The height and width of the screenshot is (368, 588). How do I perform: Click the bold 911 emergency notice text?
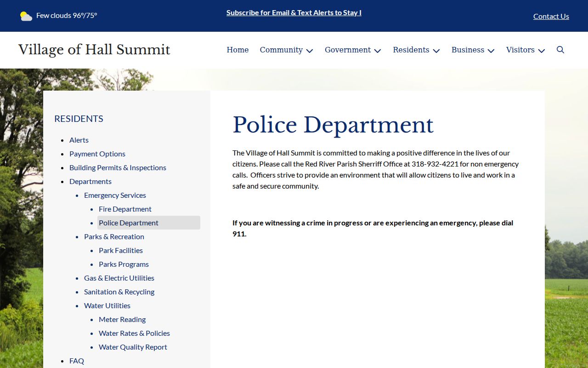[373, 228]
